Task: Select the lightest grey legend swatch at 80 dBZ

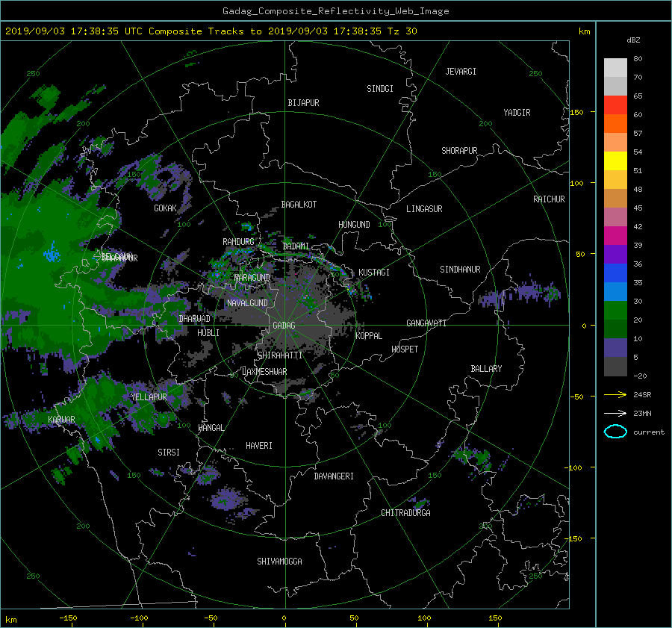Action: point(615,67)
